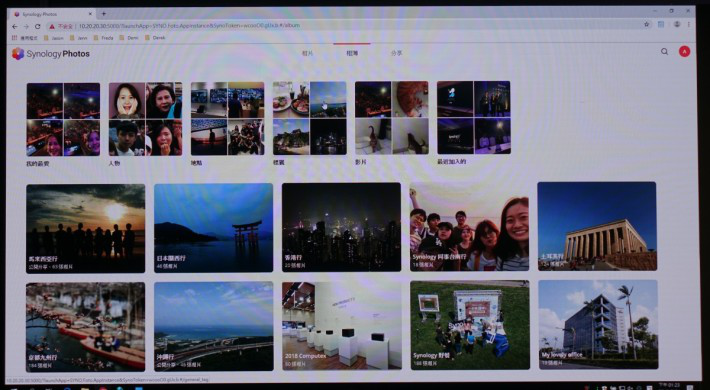
Task: Click the browser address bar URL
Action: (x=188, y=26)
